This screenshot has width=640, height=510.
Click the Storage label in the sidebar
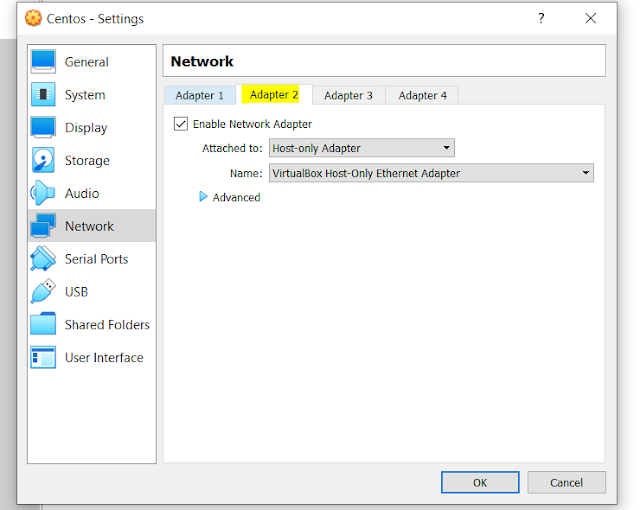[x=87, y=161]
